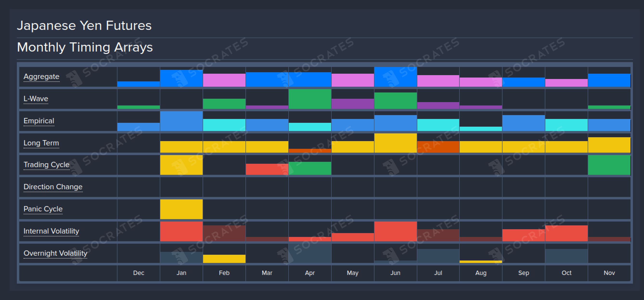Click the green L-Wave bar in Jun

tap(395, 101)
